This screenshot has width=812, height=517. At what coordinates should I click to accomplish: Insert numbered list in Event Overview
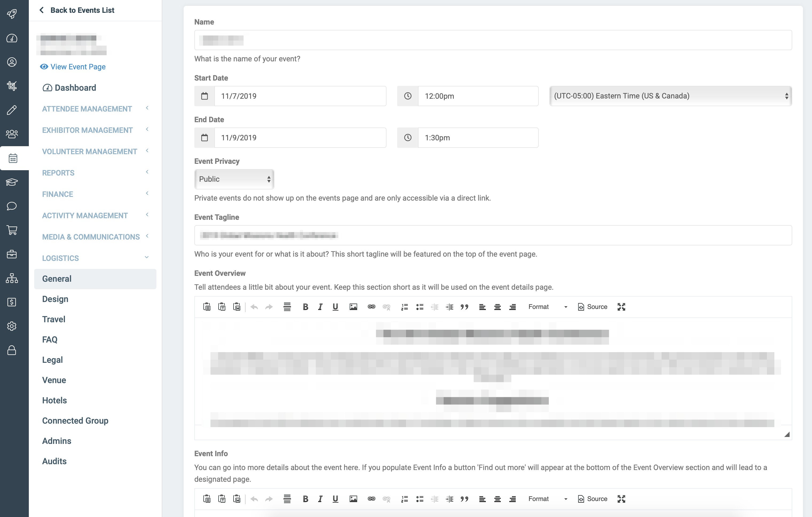[404, 307]
